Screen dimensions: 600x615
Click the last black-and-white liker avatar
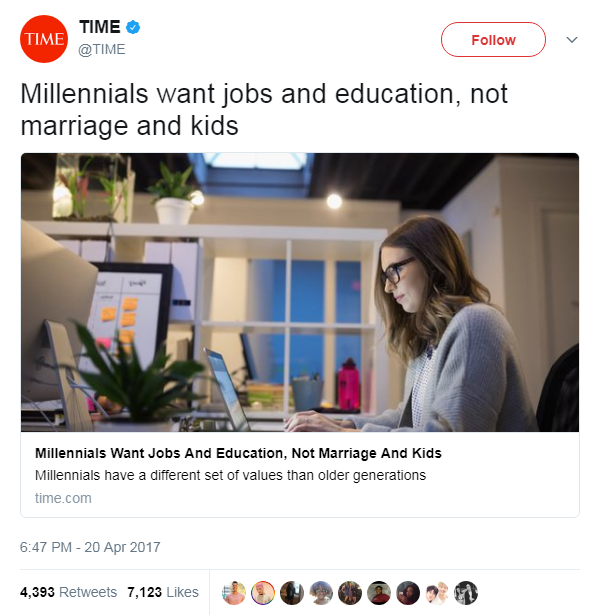466,593
